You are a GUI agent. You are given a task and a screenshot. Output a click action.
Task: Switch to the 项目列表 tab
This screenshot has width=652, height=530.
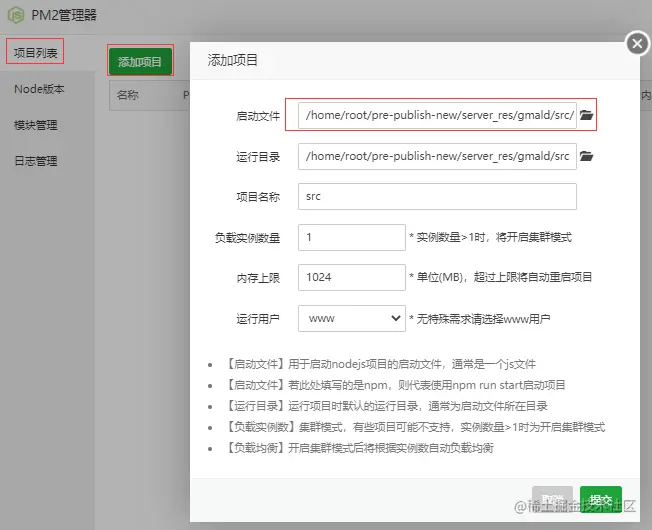click(35, 52)
